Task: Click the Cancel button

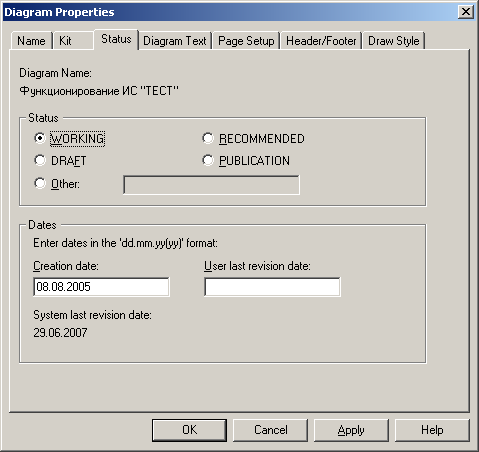Action: coord(270,430)
